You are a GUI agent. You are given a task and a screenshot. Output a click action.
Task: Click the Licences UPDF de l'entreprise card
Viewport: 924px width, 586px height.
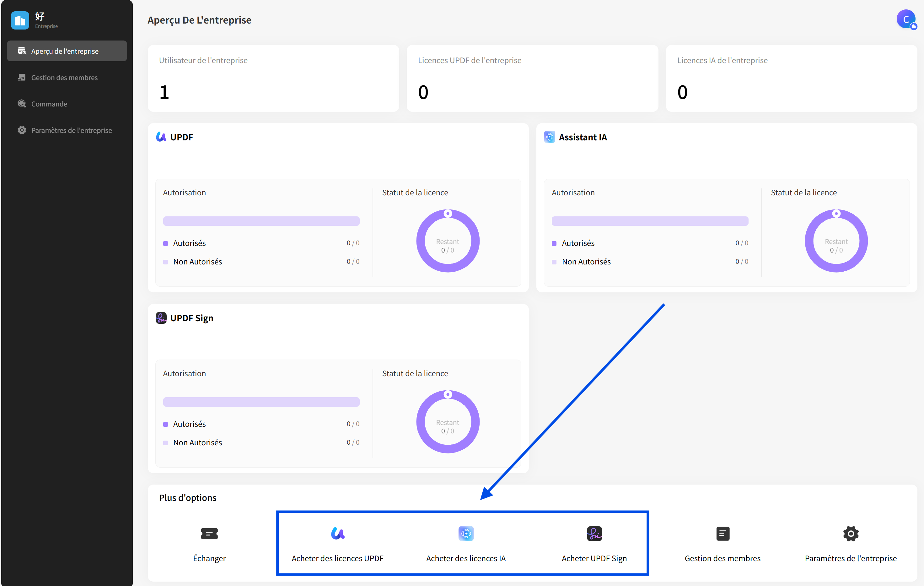(532, 78)
